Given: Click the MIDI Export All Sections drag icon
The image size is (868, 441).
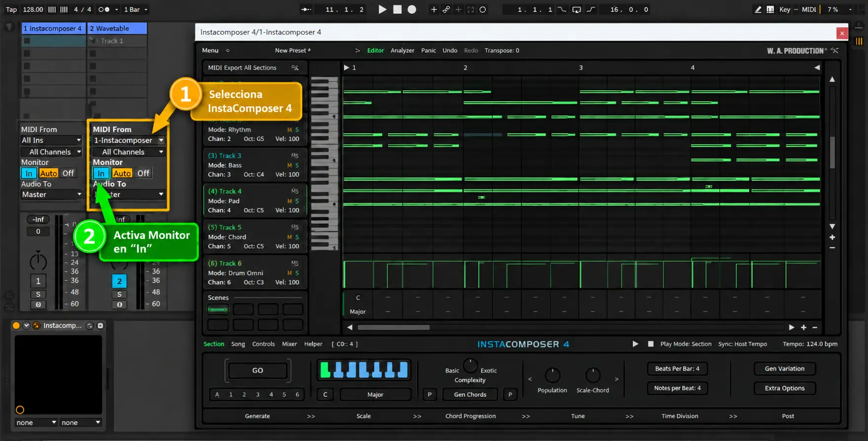Looking at the screenshot, I should [295, 68].
